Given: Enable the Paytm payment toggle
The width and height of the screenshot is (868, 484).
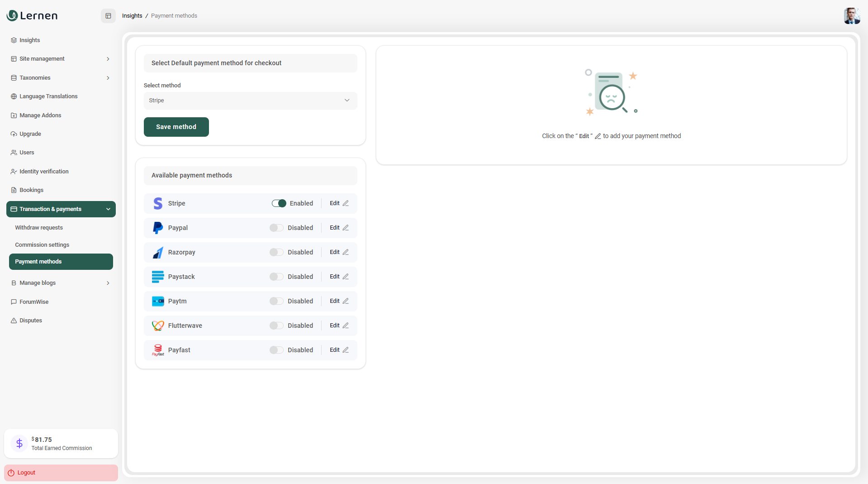Looking at the screenshot, I should pos(276,301).
